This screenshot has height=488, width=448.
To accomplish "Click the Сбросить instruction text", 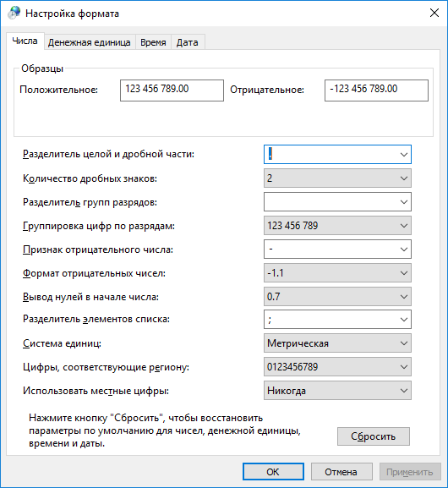I will coord(165,430).
